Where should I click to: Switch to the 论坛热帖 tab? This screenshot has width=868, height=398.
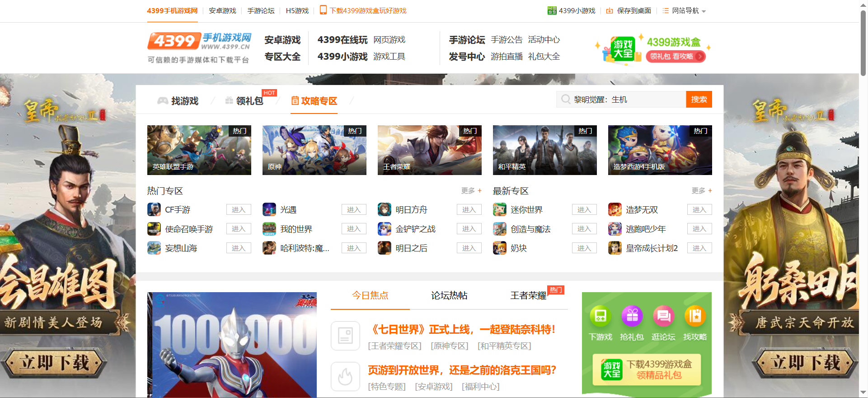tap(449, 295)
